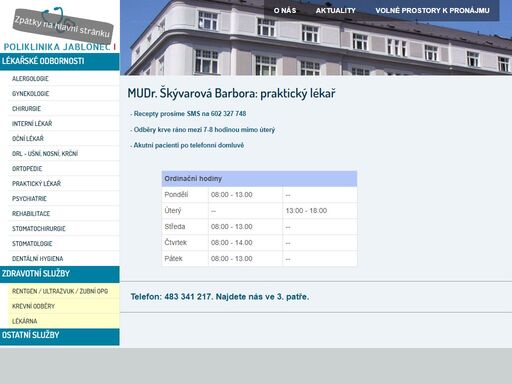The image size is (512, 384).
Task: Go back via Zpátky na hlavní stránku
Action: [x=62, y=26]
